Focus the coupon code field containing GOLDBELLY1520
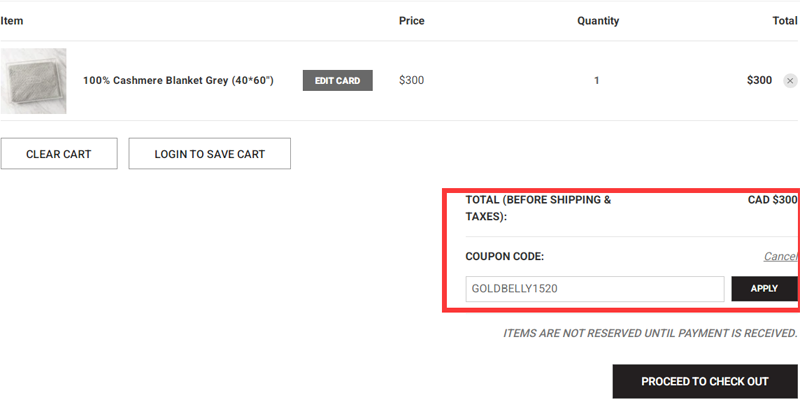Screen dimensions: 800x400 (594, 289)
